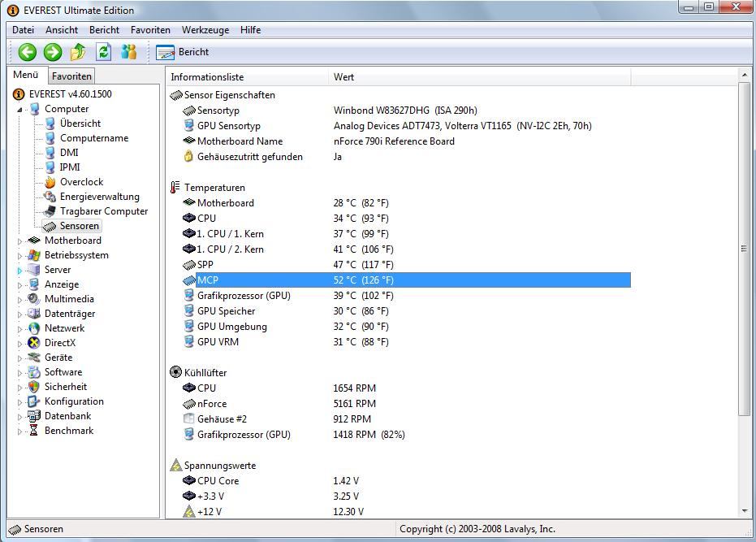Open the Favoriten menu in the menu bar
This screenshot has width=756, height=542.
click(x=150, y=30)
